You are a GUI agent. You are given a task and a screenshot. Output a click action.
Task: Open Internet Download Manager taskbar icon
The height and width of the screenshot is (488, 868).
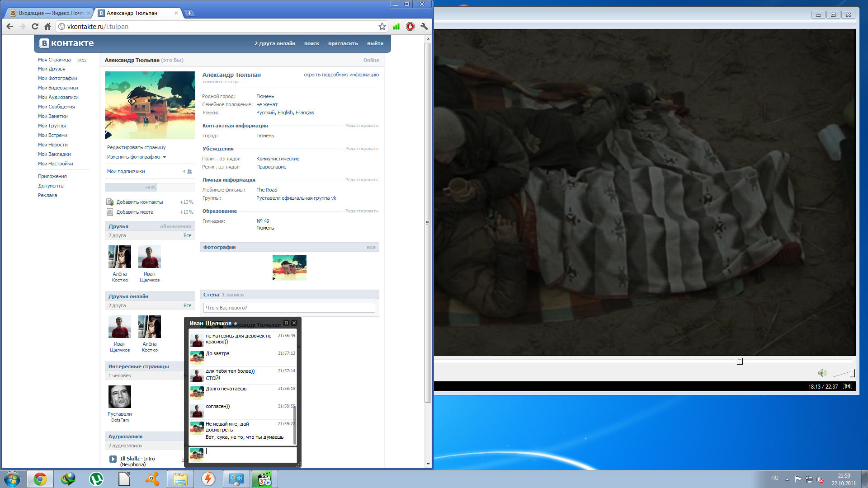pyautogui.click(x=68, y=479)
